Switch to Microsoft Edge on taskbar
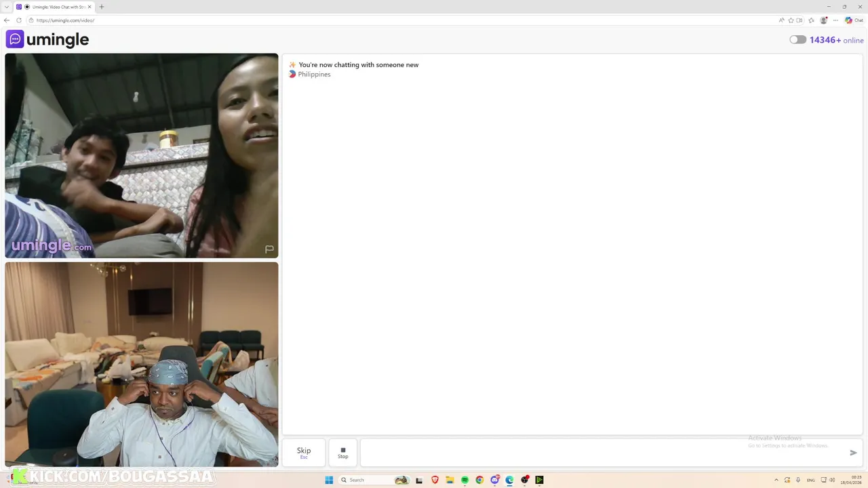Viewport: 868px width, 488px height. point(509,480)
